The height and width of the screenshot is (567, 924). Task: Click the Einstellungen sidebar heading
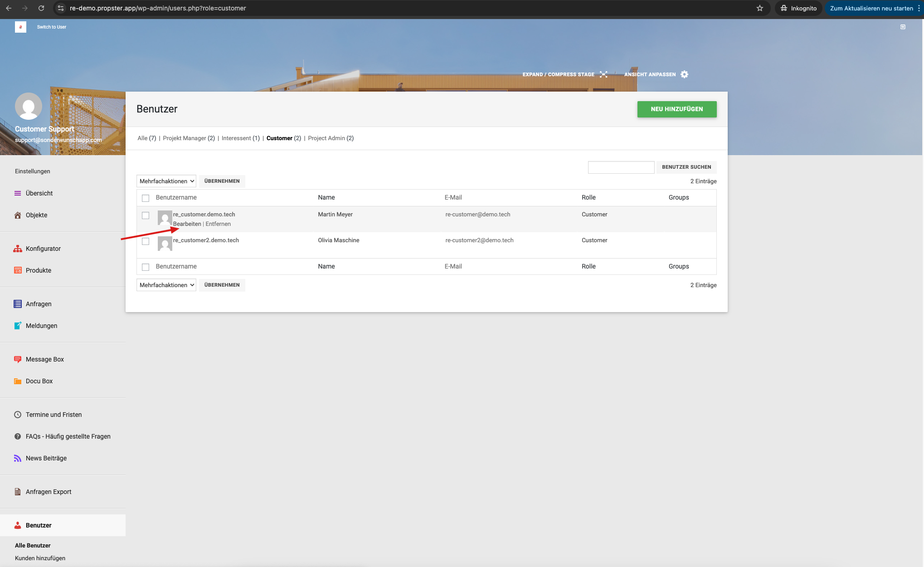tap(33, 171)
